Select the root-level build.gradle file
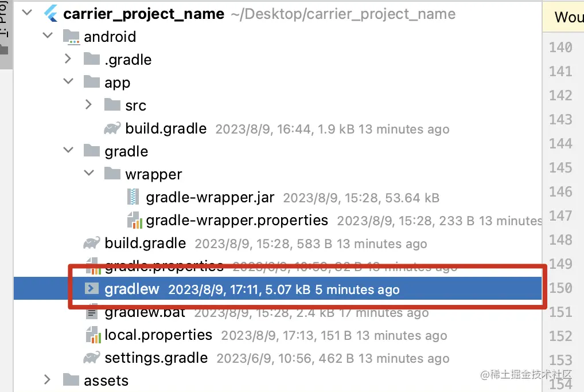The image size is (584, 392). [145, 243]
